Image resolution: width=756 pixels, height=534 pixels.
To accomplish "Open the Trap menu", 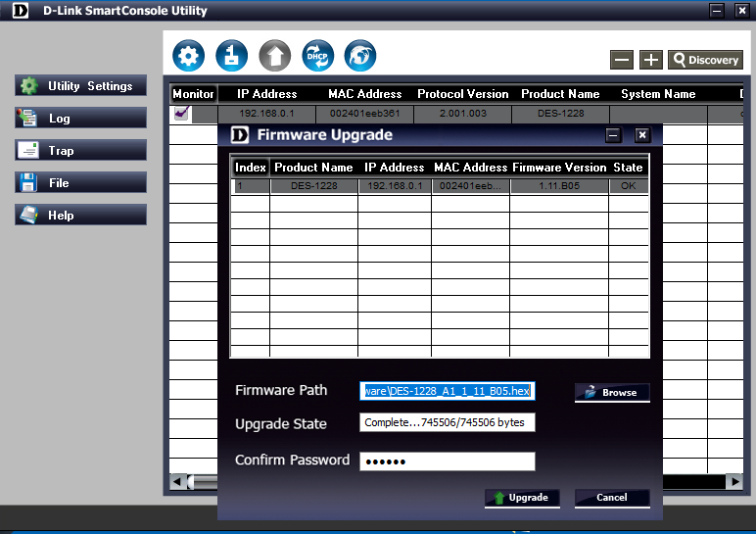I will point(80,151).
